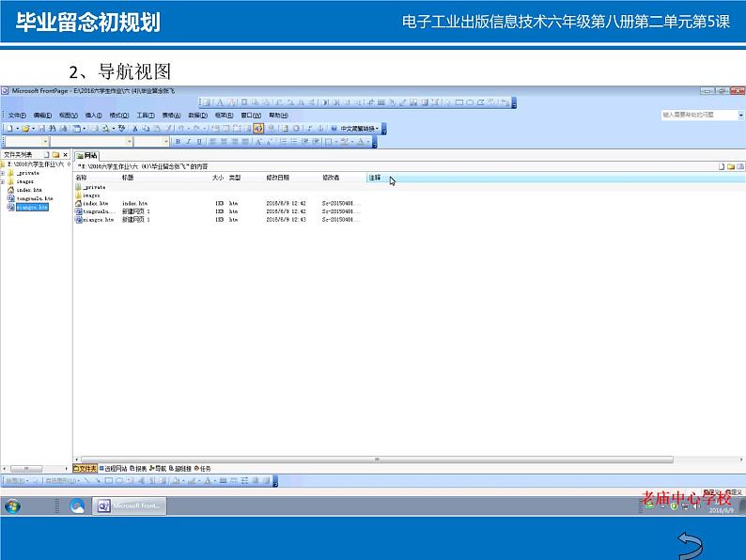Viewport: 746px width, 560px height.
Task: Click the rectangle shape tool in top toolbar
Action: pos(458,101)
